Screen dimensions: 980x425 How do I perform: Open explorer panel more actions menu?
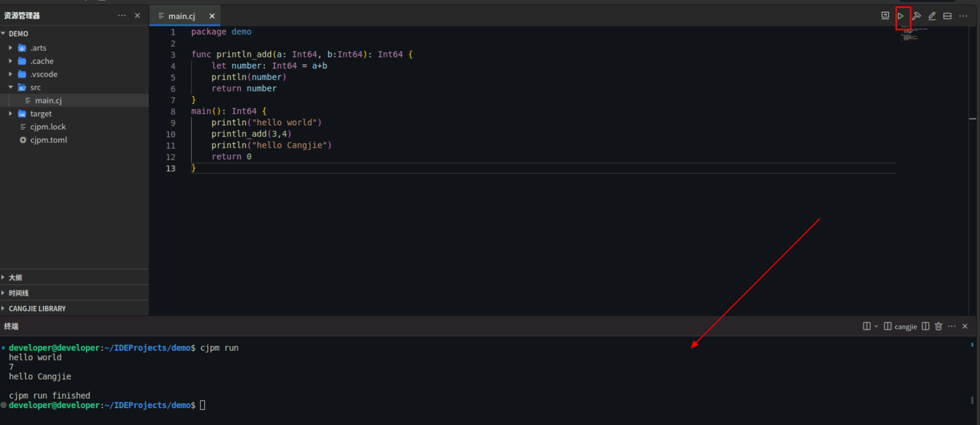click(122, 15)
